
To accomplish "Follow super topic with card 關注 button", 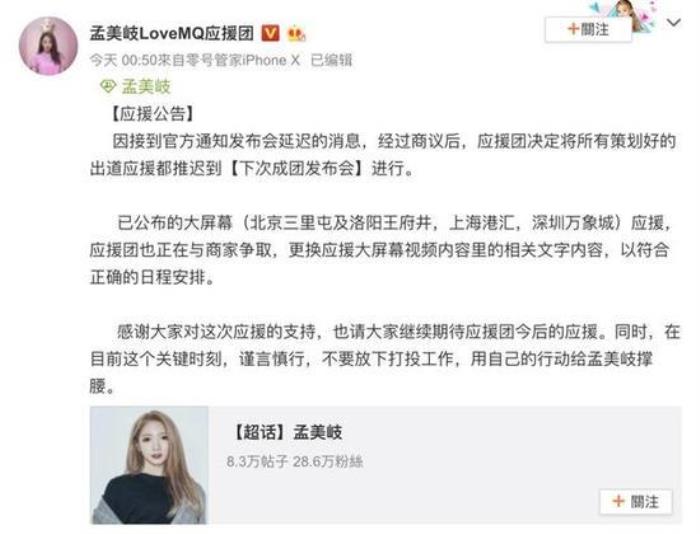I will (636, 501).
